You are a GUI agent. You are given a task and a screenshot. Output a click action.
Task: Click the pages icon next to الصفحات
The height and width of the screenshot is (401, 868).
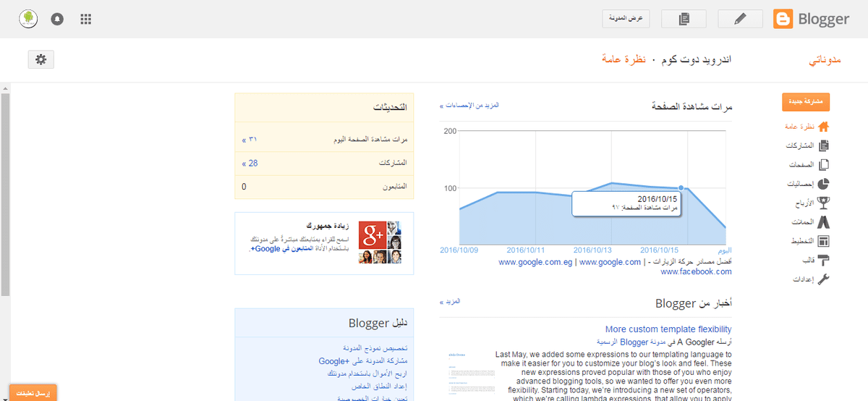823,164
